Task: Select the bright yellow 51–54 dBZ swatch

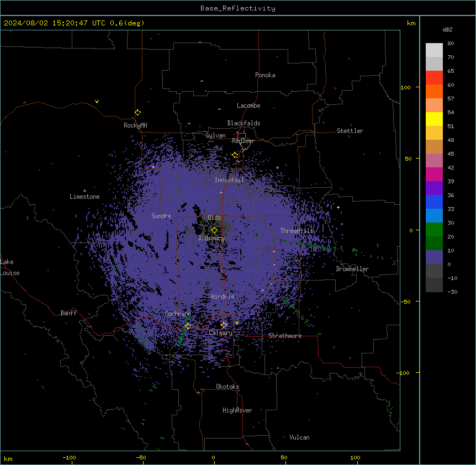Action: click(434, 119)
